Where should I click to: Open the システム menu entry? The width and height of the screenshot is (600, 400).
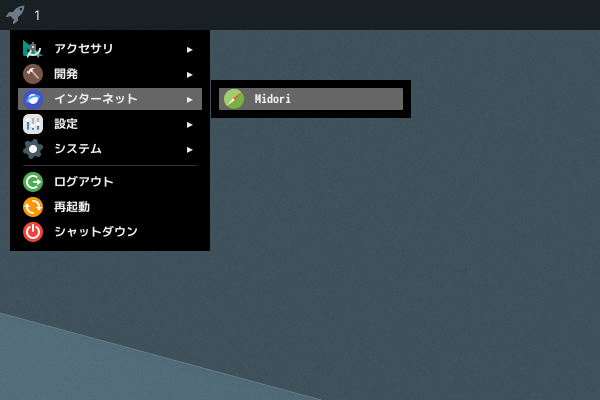(x=110, y=149)
